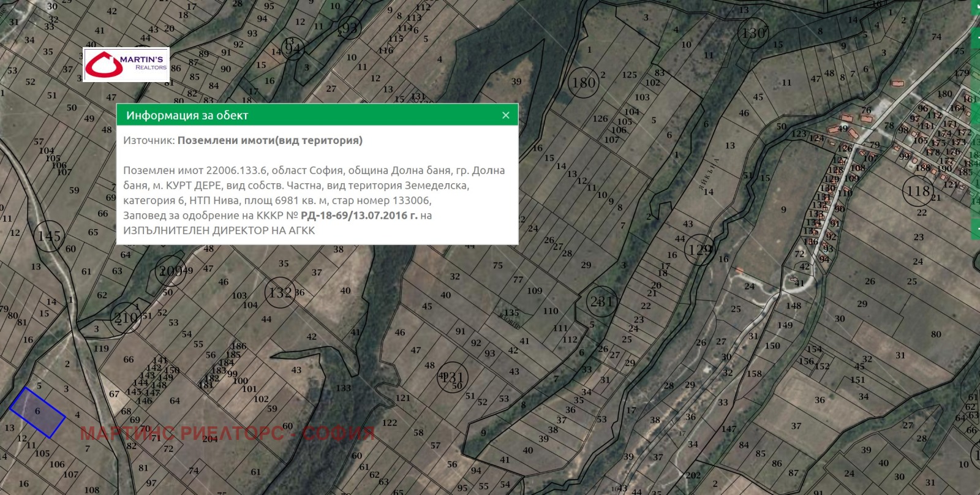980x495 pixels.
Task: Click the circled cadastral area label 231
Action: click(x=601, y=301)
